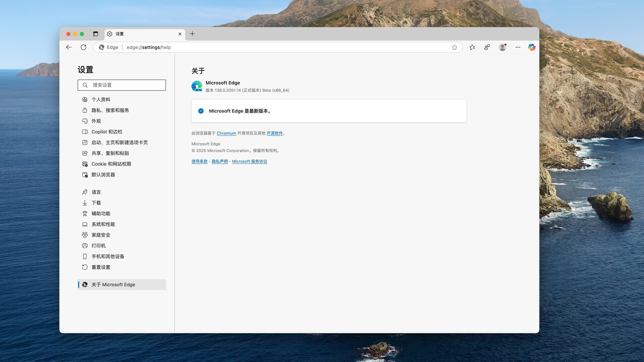Close the 设置 tab
The width and height of the screenshot is (644, 362).
click(x=180, y=34)
